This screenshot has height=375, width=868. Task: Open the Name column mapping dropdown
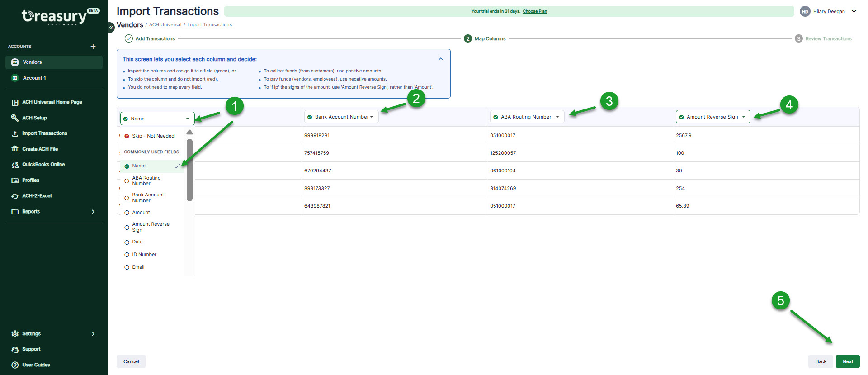(x=157, y=119)
